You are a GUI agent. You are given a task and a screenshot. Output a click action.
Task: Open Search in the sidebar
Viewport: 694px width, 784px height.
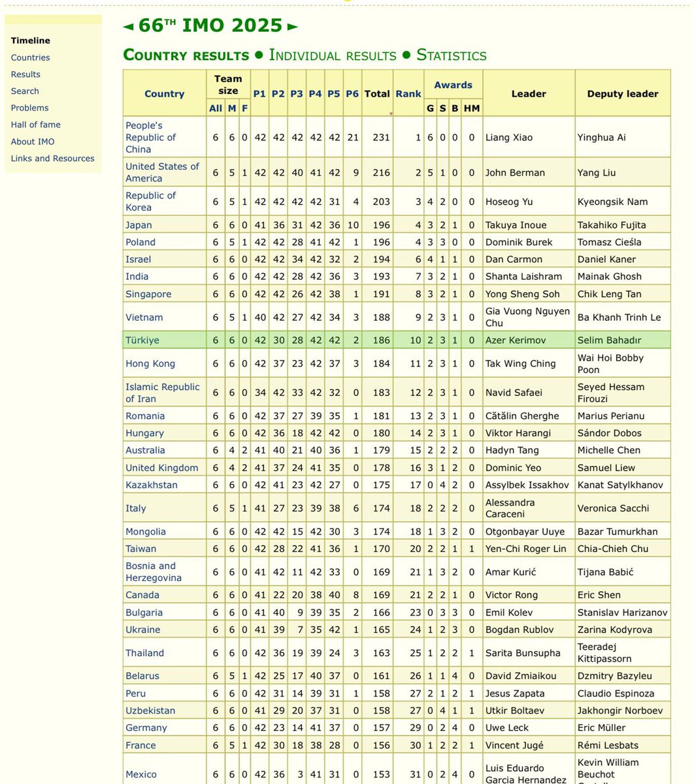25,91
